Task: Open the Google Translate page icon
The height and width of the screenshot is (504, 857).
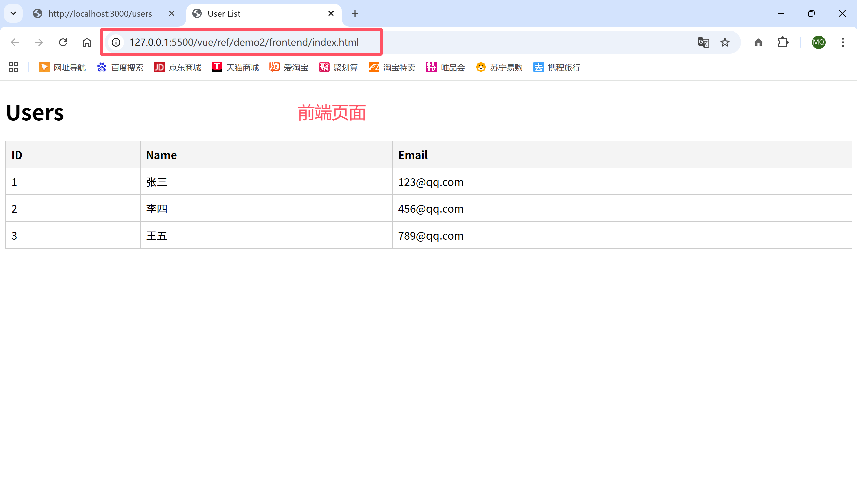Action: point(703,42)
